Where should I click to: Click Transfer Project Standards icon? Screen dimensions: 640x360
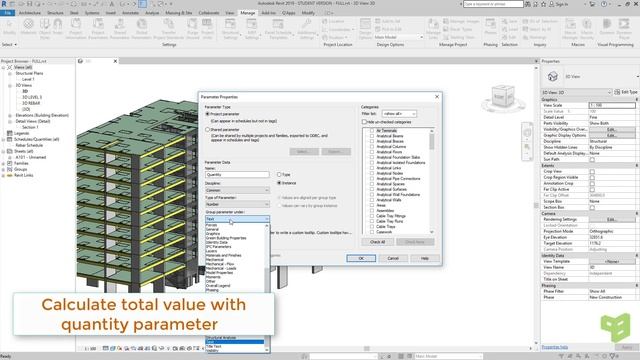[x=169, y=29]
